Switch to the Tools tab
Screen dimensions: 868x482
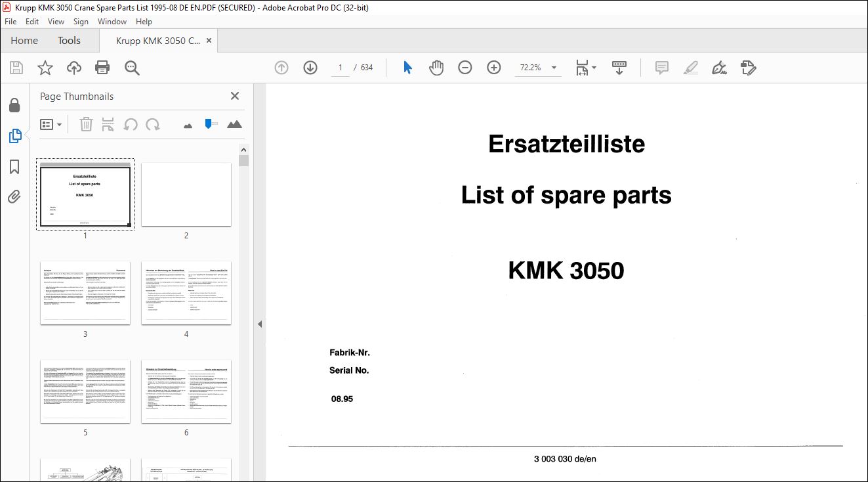tap(69, 41)
